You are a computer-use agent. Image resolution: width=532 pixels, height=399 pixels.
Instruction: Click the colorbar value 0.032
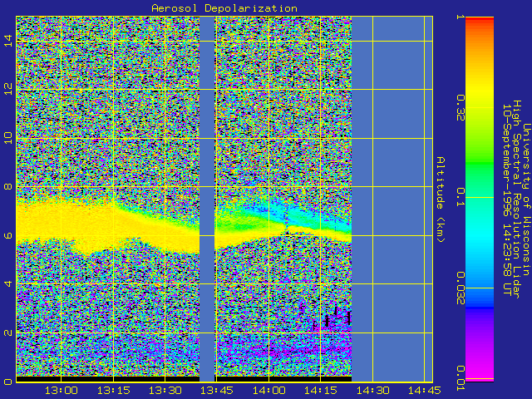(x=461, y=288)
